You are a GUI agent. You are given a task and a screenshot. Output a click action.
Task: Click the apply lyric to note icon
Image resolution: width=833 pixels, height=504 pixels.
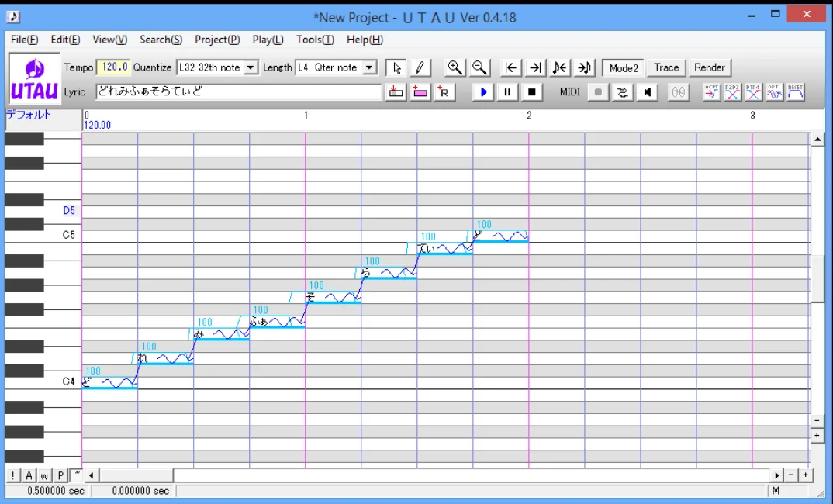pyautogui.click(x=396, y=91)
